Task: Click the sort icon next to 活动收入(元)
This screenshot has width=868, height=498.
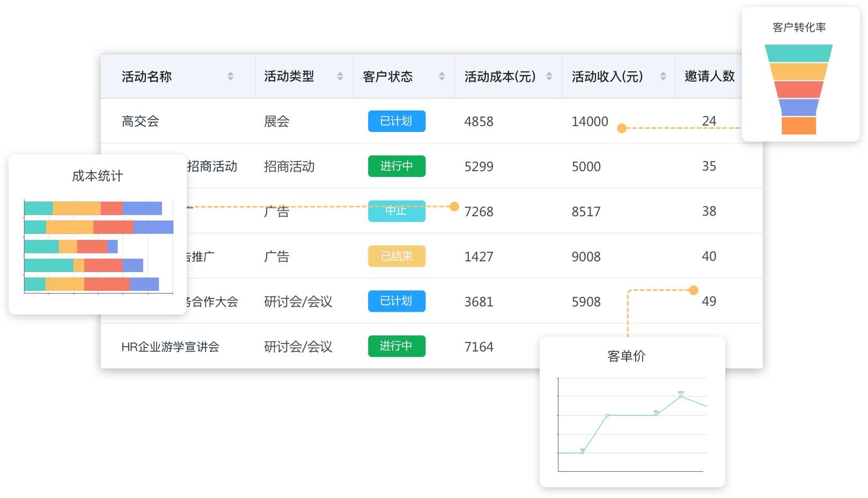Action: coord(664,76)
